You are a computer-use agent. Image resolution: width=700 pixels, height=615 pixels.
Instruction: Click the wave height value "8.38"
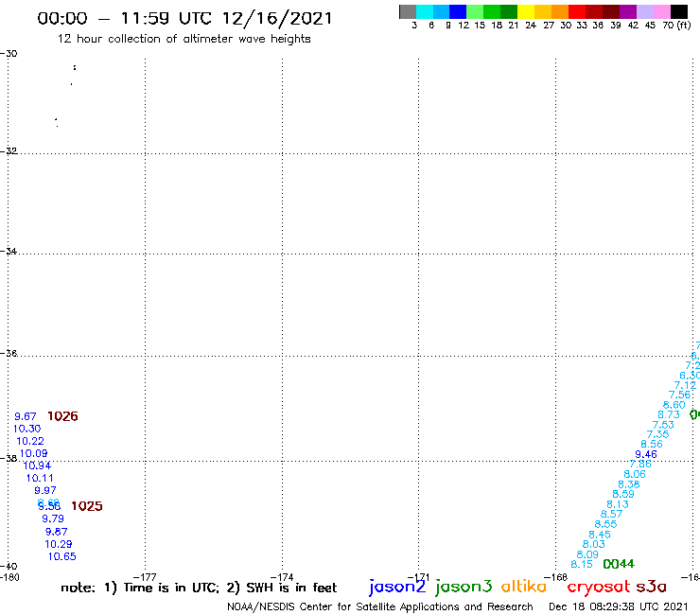tap(629, 484)
